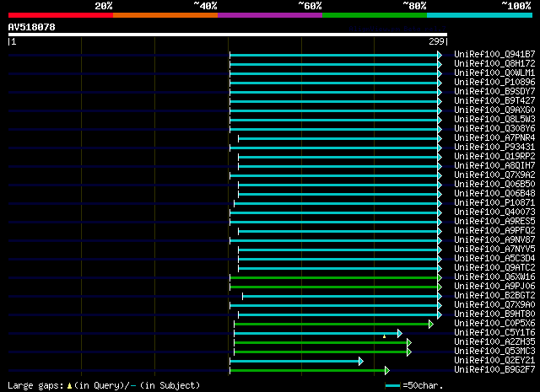The image size is (540, 392).
Task: Click the green alignment bar for A9PJ06
Action: pos(336,287)
